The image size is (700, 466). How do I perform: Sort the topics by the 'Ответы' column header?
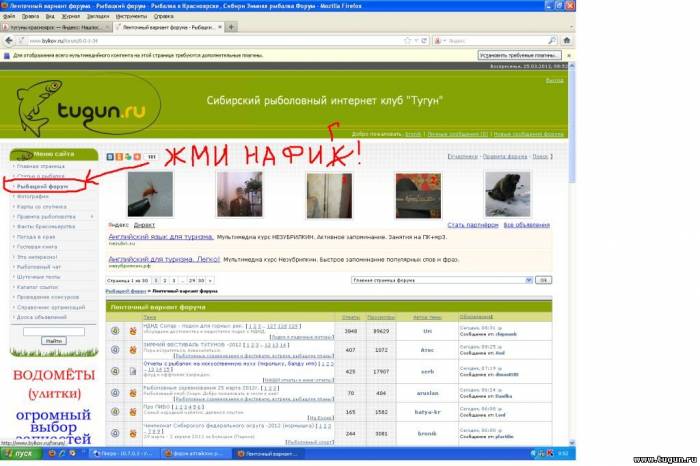[x=350, y=317]
